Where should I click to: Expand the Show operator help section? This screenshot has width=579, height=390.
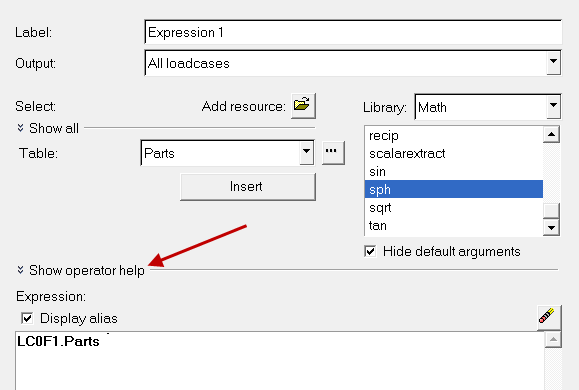click(81, 270)
